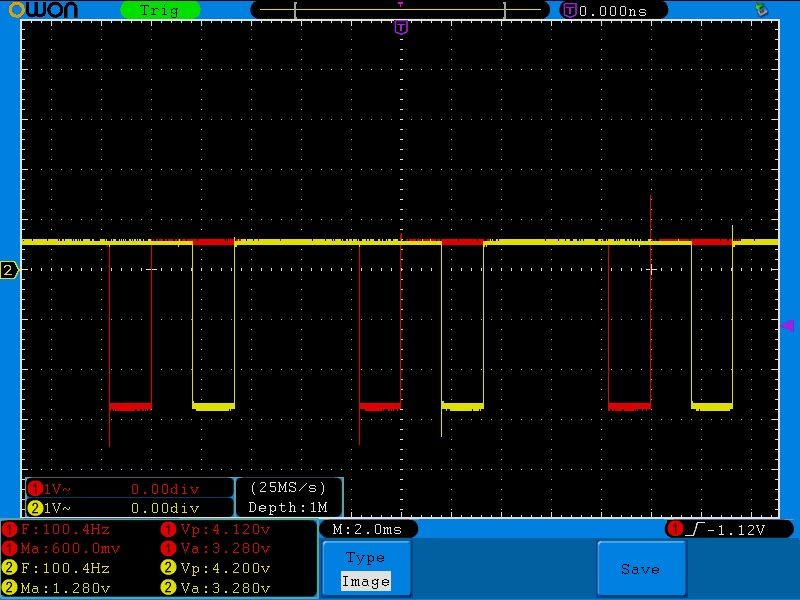
Task: Click yellow channel icon beside Vp:4.200v
Action: [168, 567]
